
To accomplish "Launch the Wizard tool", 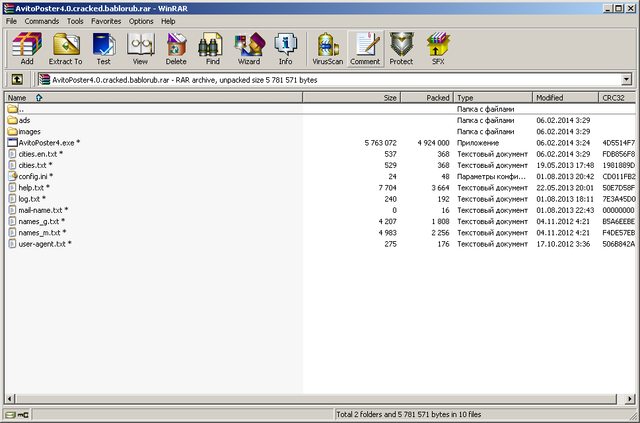I will point(249,49).
